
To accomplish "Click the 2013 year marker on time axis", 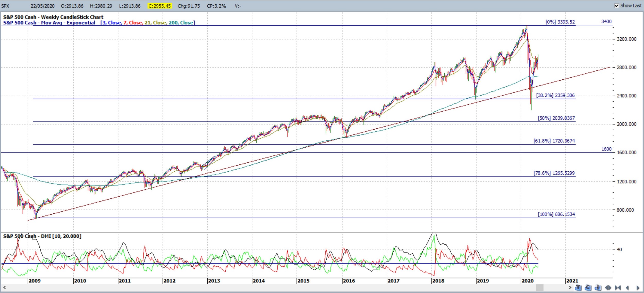I will point(214,281).
